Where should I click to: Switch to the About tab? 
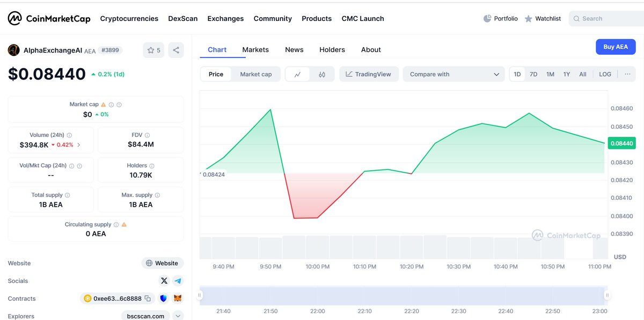371,49
